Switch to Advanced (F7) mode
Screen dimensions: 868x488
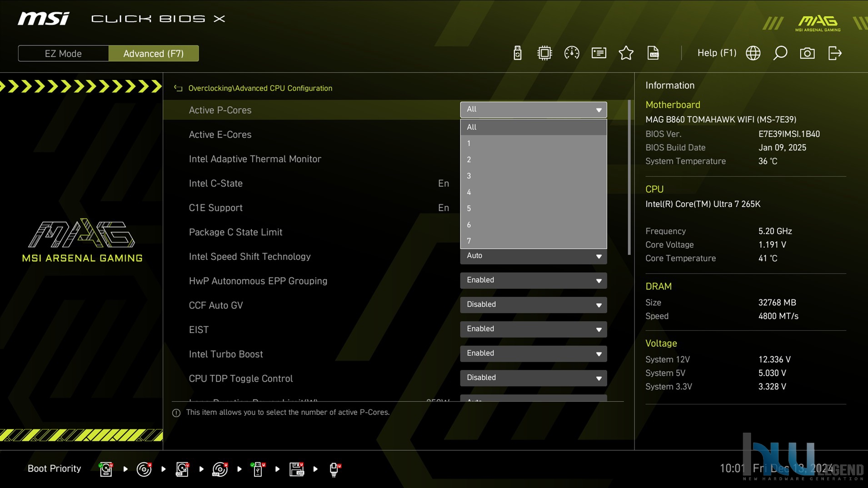tap(154, 54)
